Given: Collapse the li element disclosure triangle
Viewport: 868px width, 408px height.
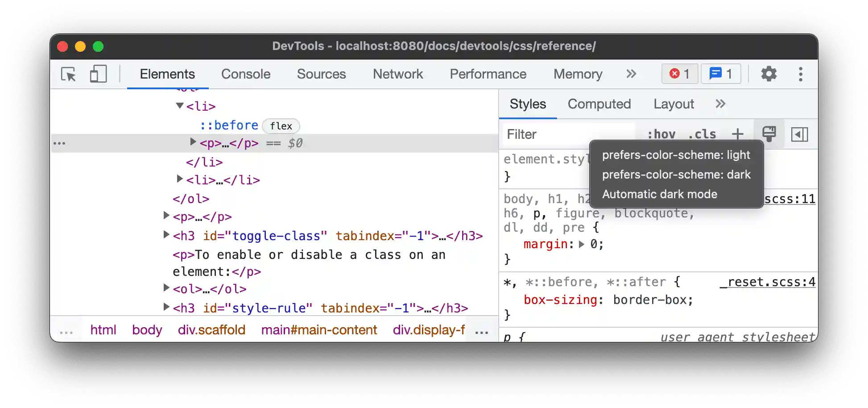Looking at the screenshot, I should 180,105.
